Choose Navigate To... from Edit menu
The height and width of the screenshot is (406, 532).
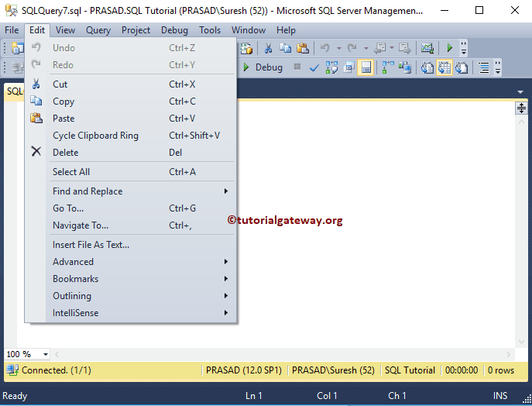coord(131,225)
